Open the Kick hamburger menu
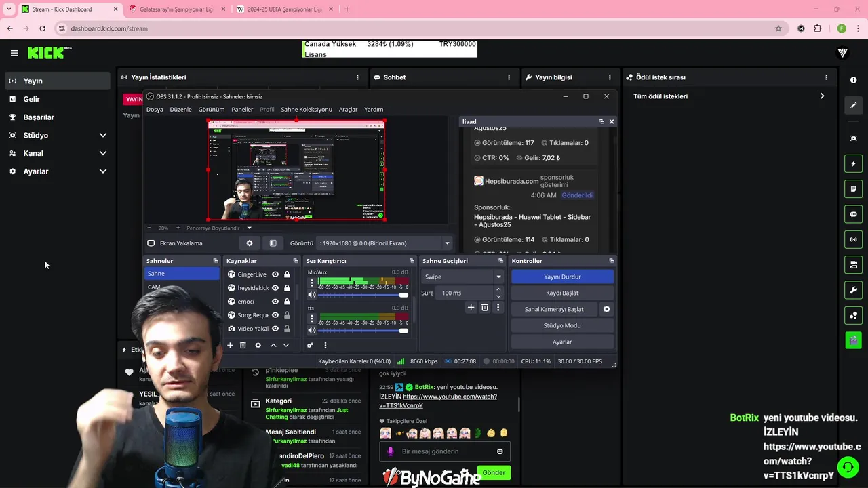The height and width of the screenshot is (488, 868). 14,53
